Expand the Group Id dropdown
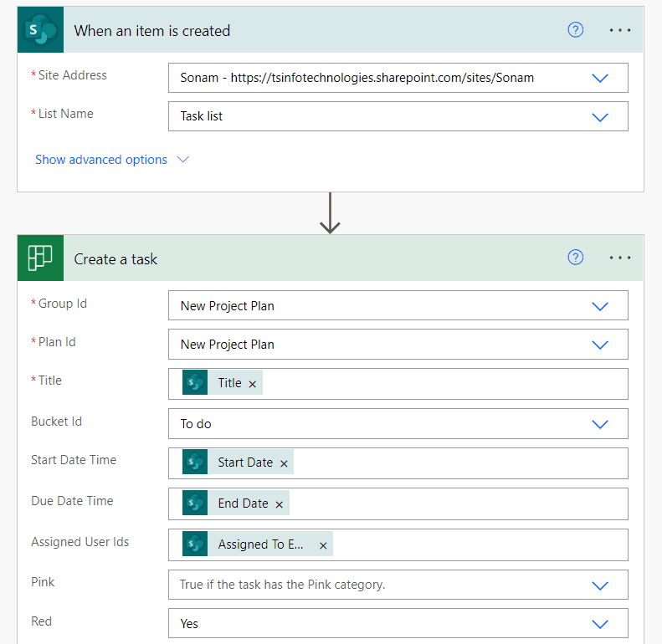 (x=599, y=306)
